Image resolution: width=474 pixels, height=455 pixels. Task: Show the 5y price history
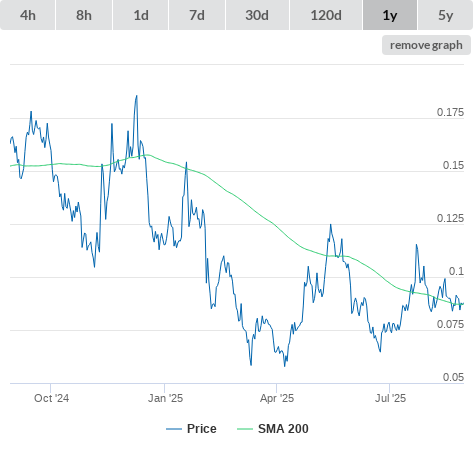click(446, 15)
